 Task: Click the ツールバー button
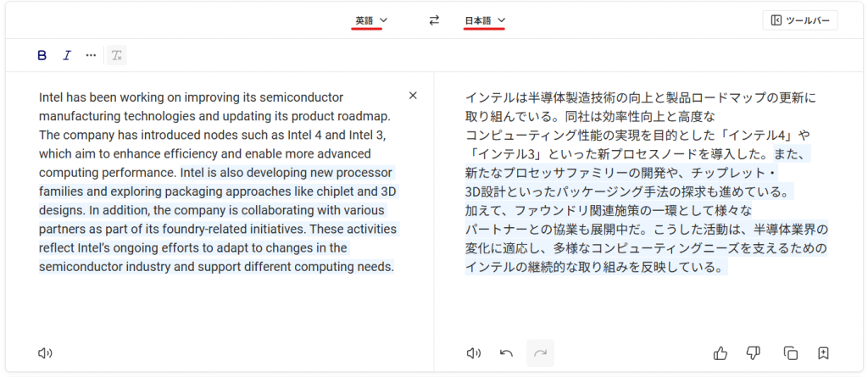[x=800, y=20]
